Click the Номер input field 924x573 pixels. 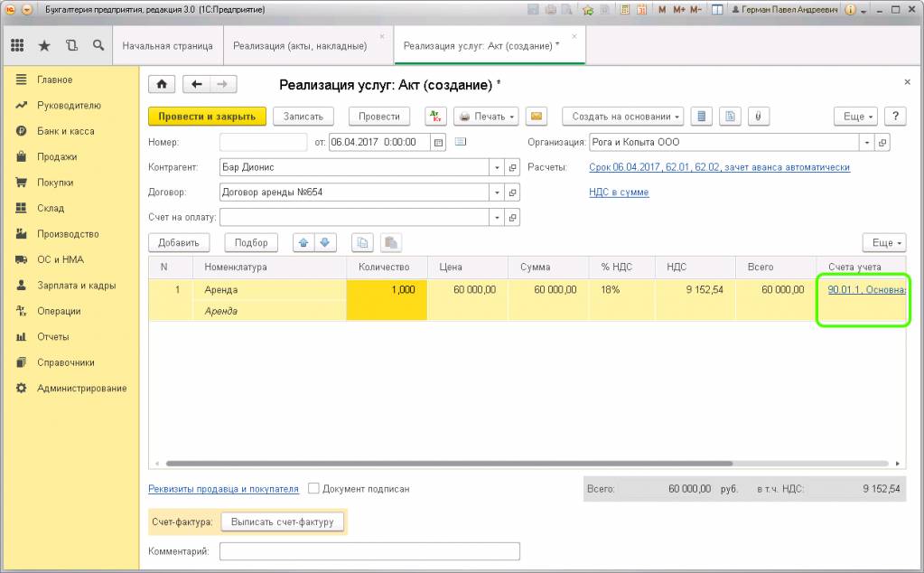[x=264, y=142]
